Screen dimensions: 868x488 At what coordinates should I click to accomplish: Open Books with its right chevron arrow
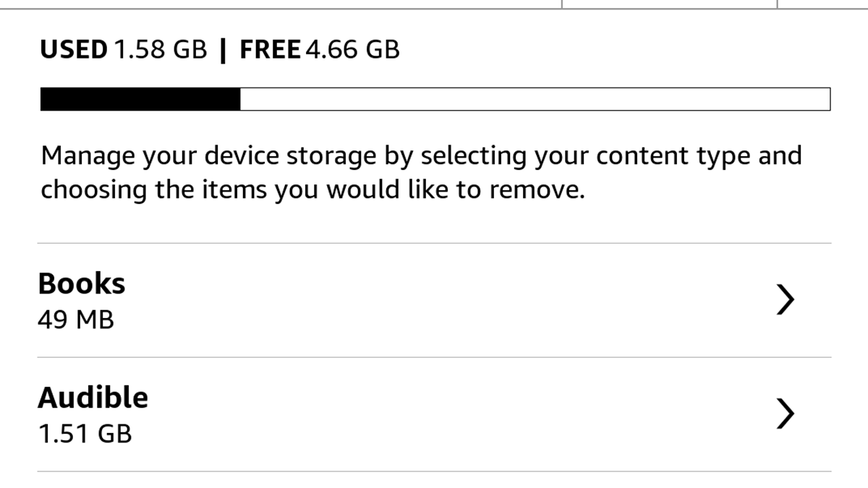pos(786,300)
